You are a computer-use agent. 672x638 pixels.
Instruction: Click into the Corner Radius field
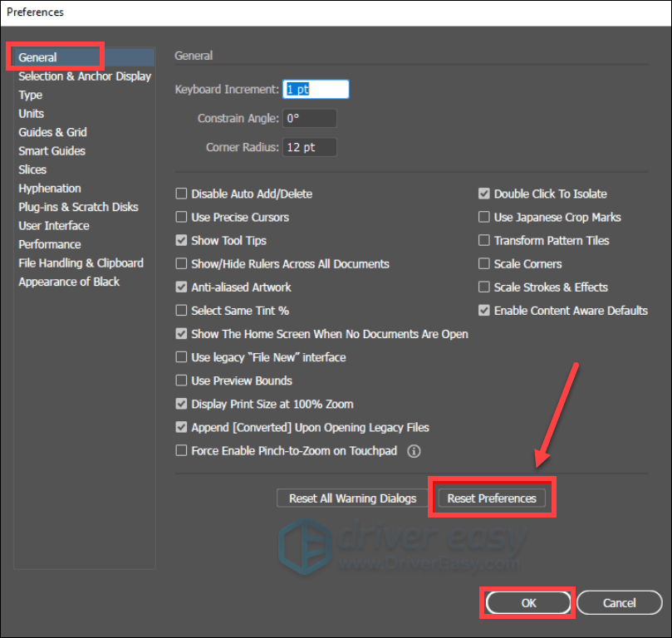309,148
